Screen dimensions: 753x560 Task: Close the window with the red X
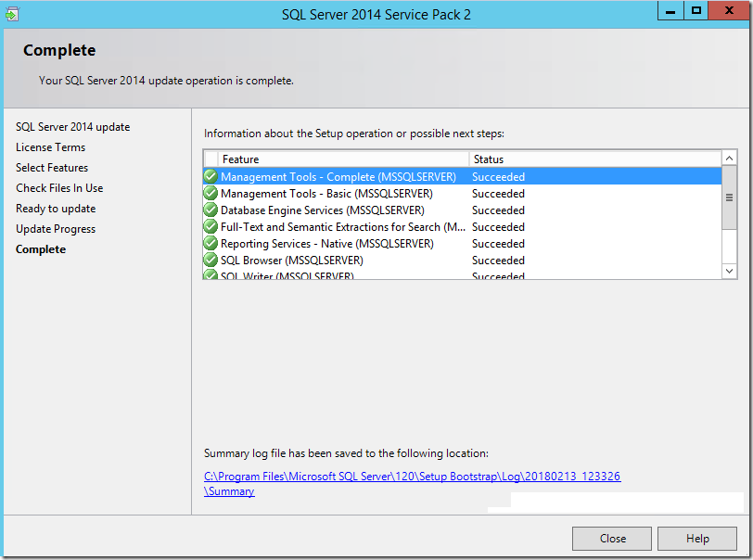click(x=729, y=10)
